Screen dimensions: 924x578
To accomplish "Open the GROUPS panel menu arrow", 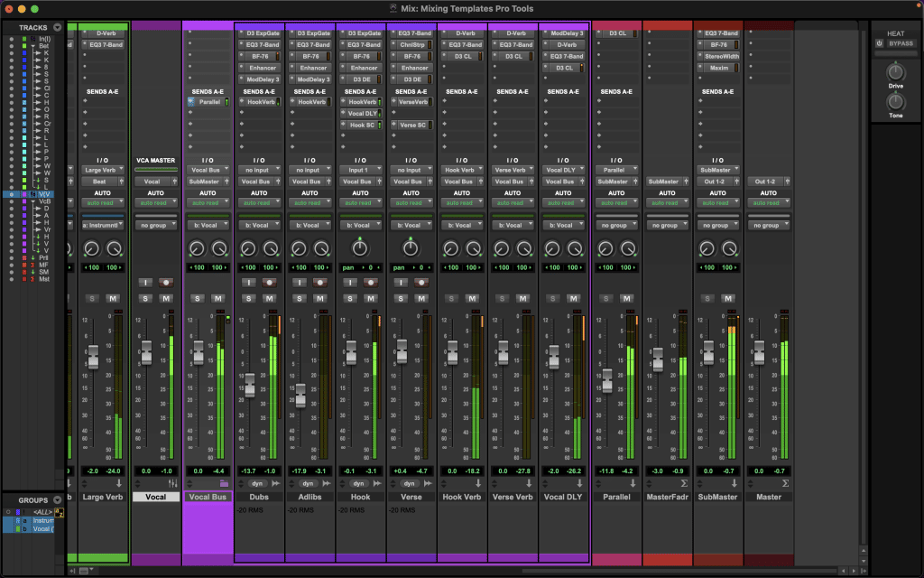I will [x=56, y=500].
